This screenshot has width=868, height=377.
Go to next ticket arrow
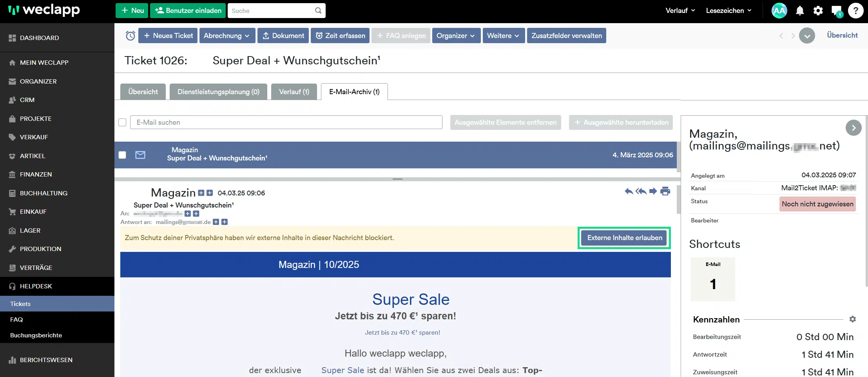(793, 36)
